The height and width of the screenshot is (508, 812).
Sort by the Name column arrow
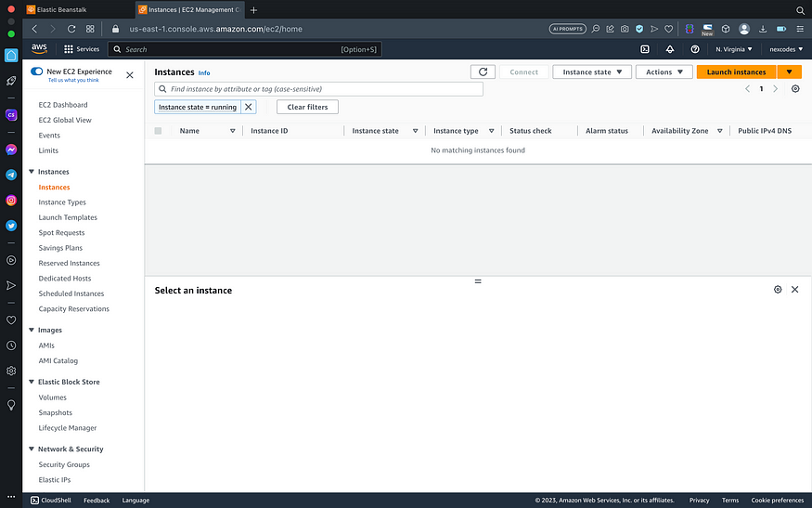233,131
